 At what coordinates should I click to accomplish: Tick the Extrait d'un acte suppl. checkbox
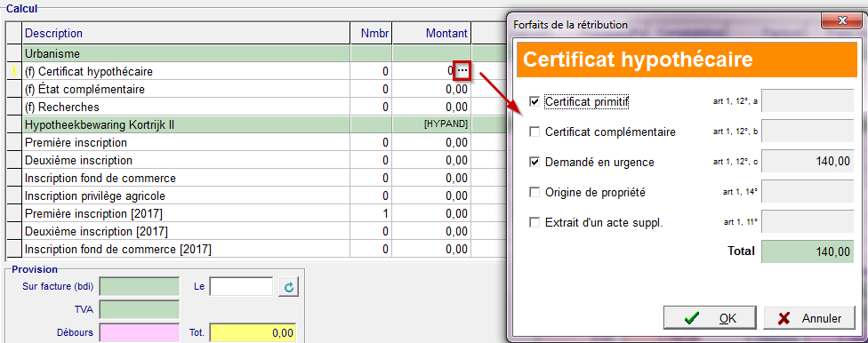pyautogui.click(x=534, y=223)
